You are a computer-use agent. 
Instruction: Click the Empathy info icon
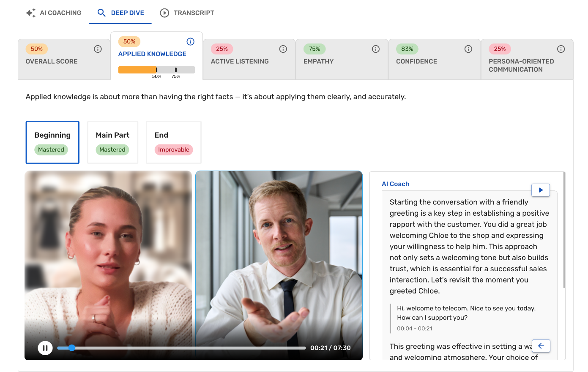[375, 49]
